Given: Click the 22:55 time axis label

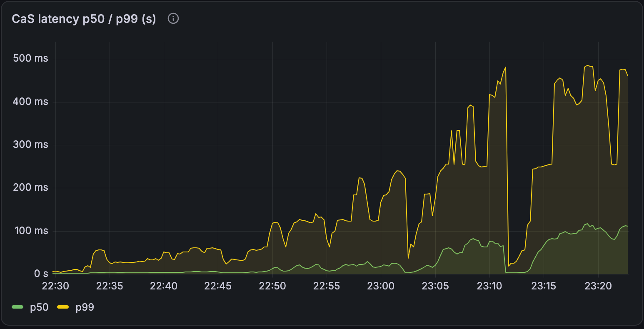Looking at the screenshot, I should tap(327, 286).
